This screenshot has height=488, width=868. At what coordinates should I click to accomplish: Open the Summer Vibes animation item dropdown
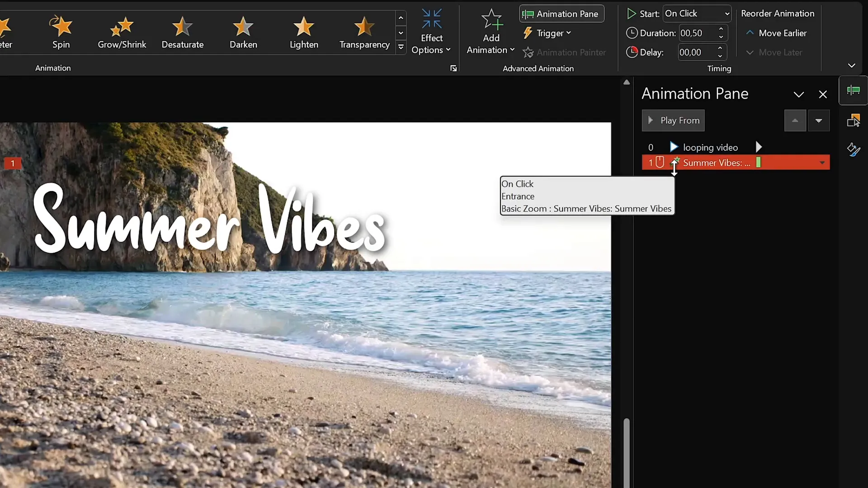tap(822, 163)
